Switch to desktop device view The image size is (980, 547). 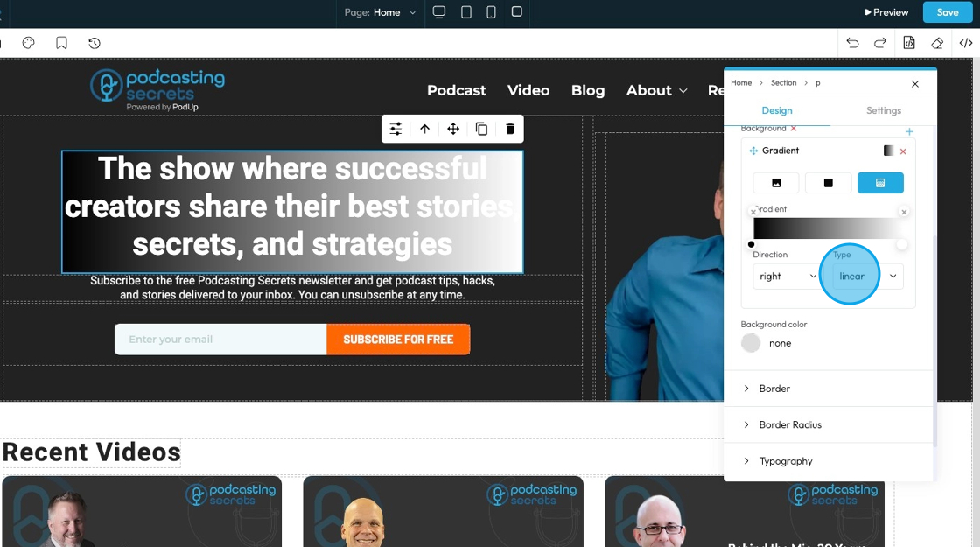pos(438,12)
